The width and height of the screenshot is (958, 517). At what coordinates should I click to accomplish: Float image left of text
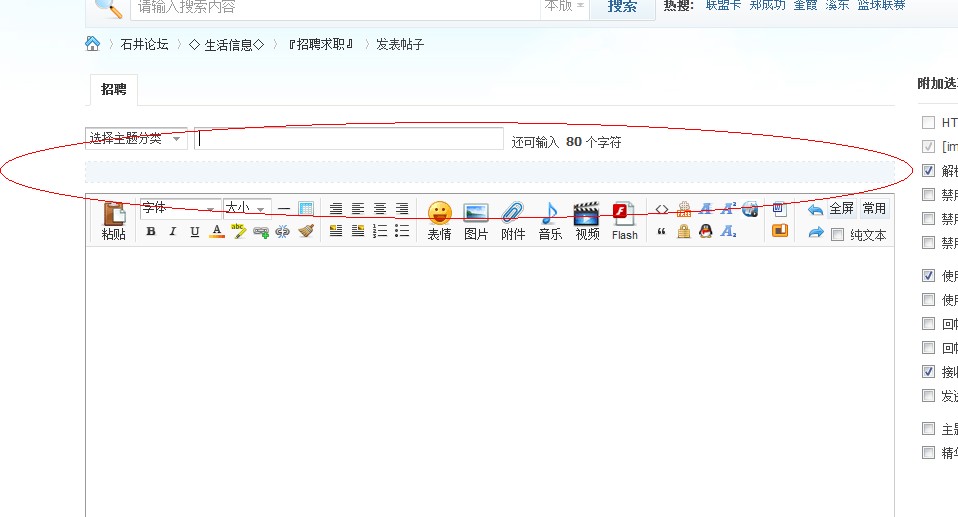click(x=336, y=230)
